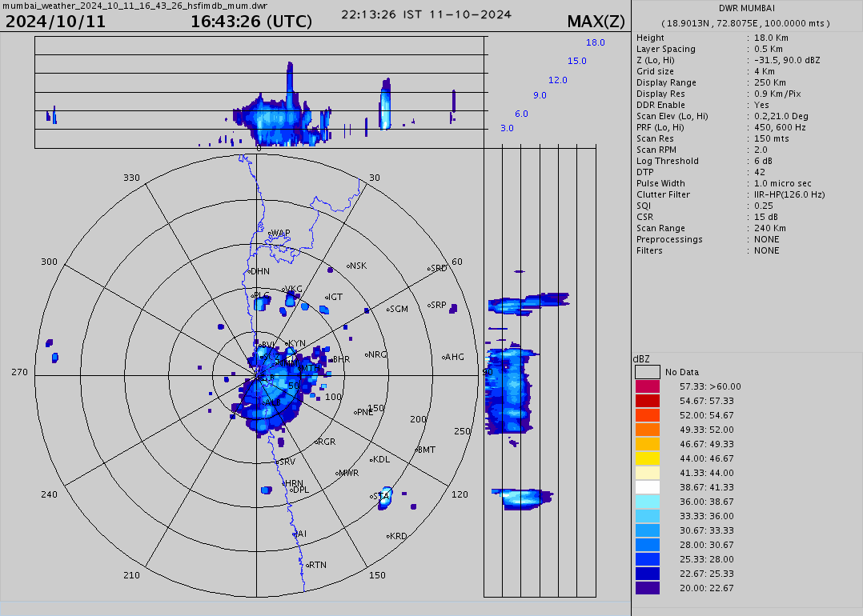Click the RTN station label

318,565
